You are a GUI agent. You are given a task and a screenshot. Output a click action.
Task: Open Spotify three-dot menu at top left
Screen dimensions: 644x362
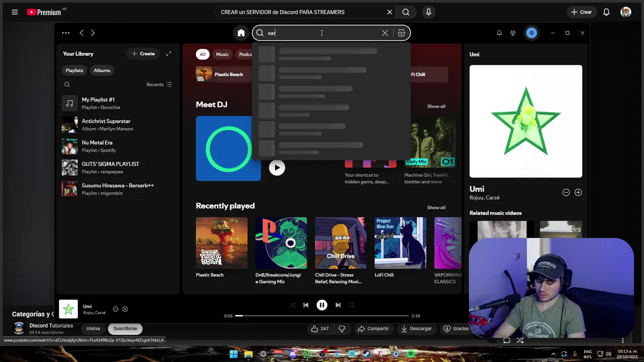coord(66,33)
